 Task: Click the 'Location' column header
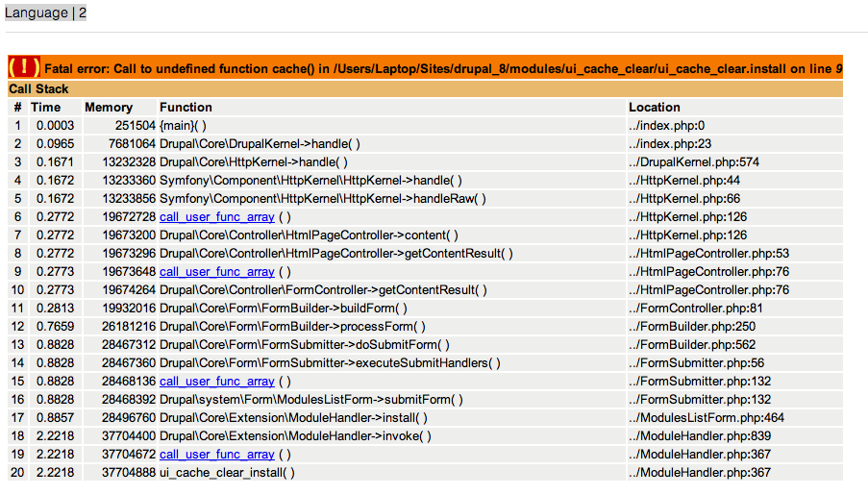[655, 108]
